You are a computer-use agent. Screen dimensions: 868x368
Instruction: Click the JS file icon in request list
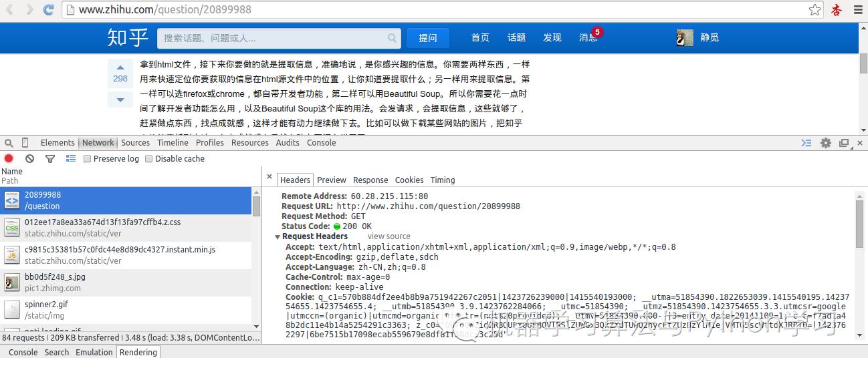click(12, 255)
